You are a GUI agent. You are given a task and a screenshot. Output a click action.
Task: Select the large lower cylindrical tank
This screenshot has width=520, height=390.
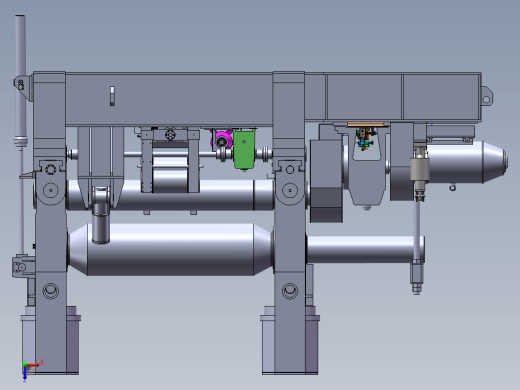coord(170,249)
